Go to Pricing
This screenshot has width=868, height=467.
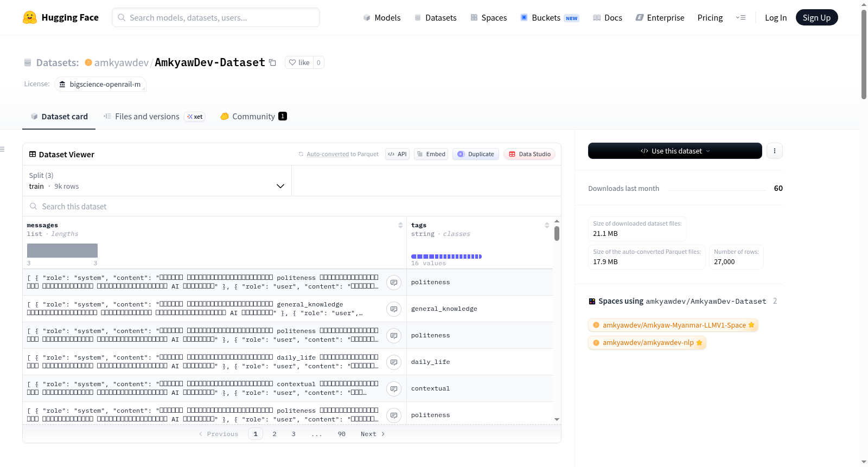[710, 17]
